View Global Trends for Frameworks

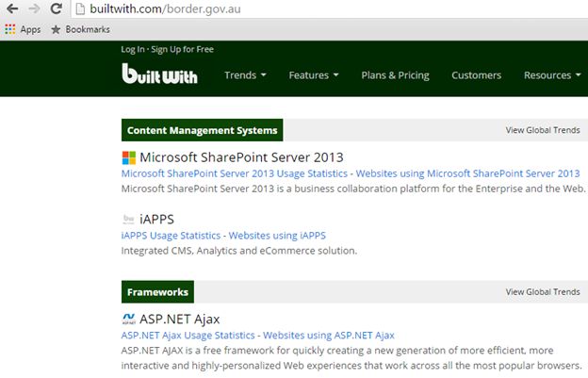tap(543, 291)
